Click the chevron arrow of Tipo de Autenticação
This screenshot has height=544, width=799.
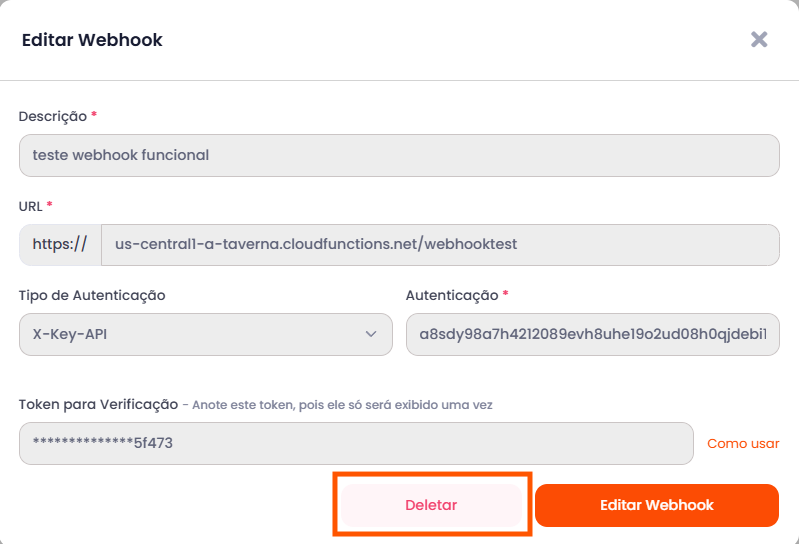pos(371,335)
